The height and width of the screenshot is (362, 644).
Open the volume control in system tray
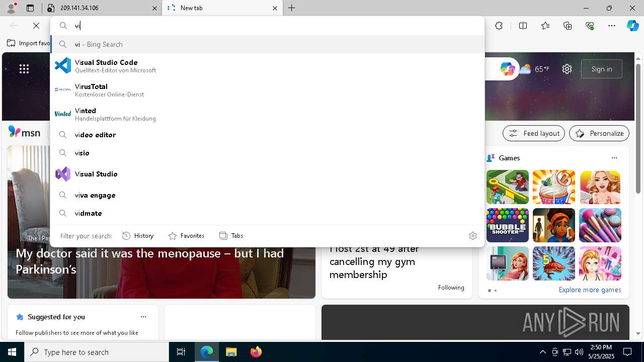[x=579, y=352]
